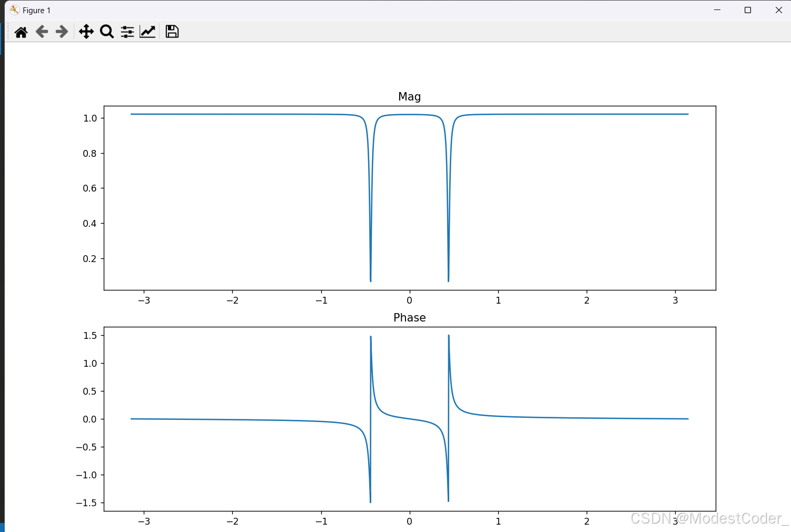Click the −0.5 label on Phase y-axis

[x=86, y=447]
